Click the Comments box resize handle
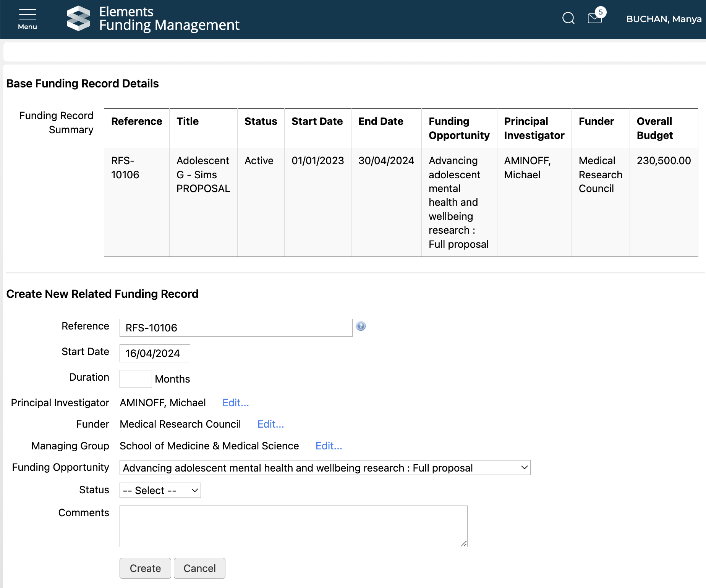This screenshot has height=588, width=706. coord(464,543)
